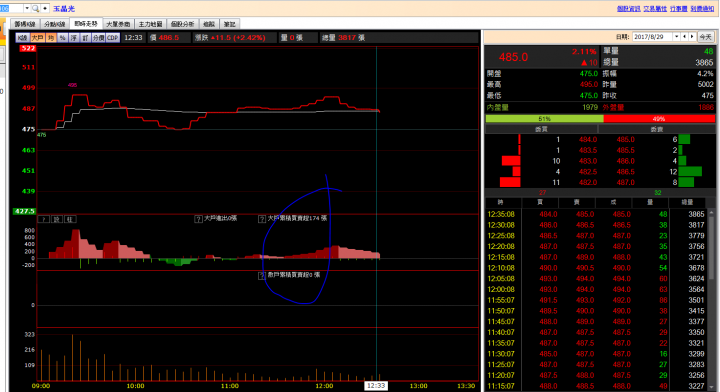Viewport: 720px width, 392px height.
Task: Click the magnifier search icon
Action: click(35, 8)
